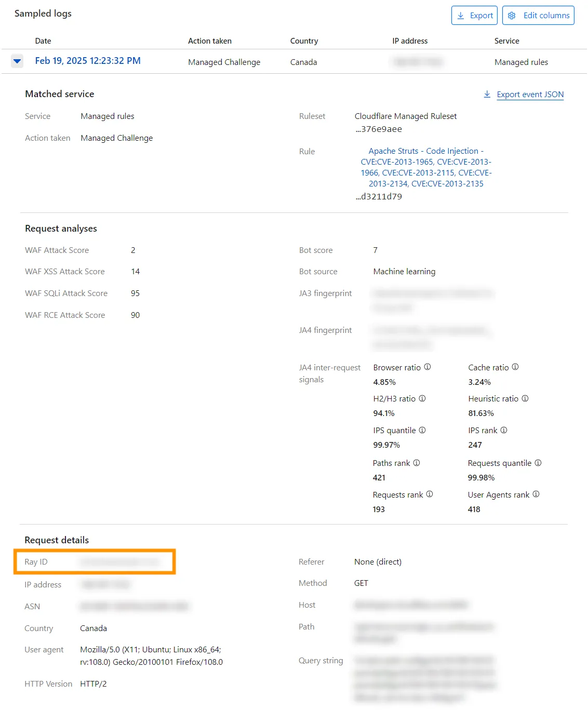588x710 pixels.
Task: Click the Export event JSON link
Action: 530,94
